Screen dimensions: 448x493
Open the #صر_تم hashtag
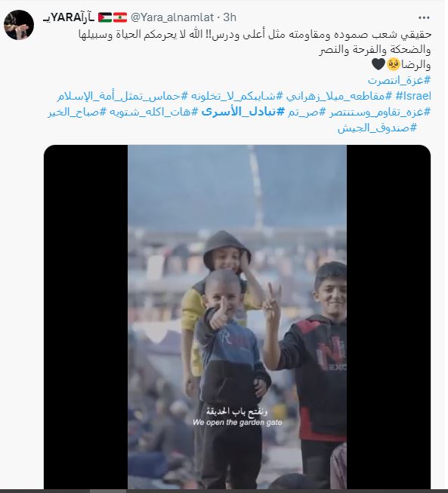(307, 112)
